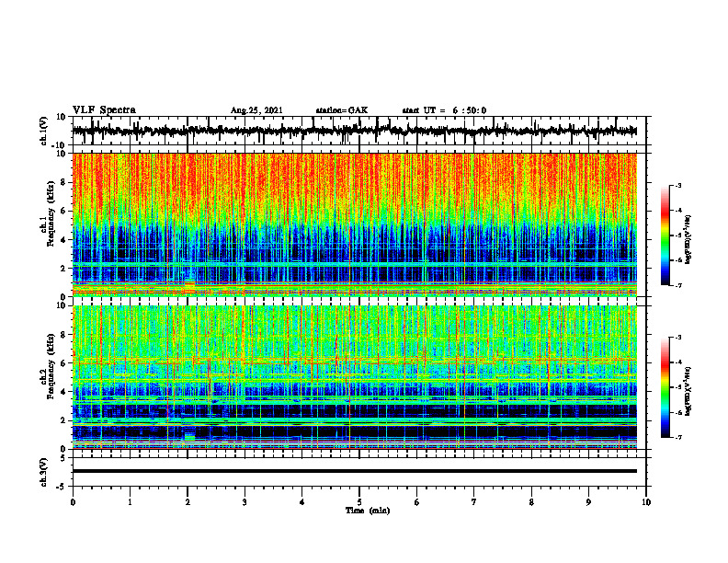This screenshot has height=563, width=728.
Task: Click the "ch.1(V)" waveform axis label
Action: [x=44, y=131]
